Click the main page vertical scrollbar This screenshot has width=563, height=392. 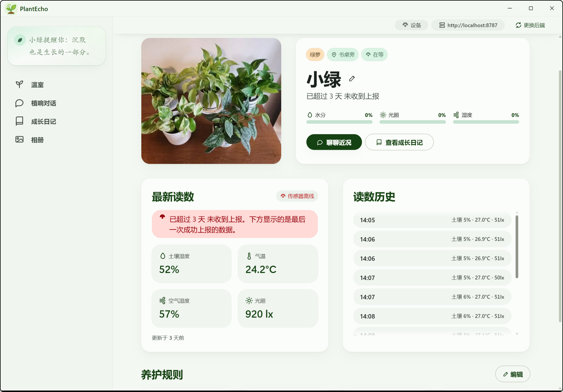[x=560, y=196]
